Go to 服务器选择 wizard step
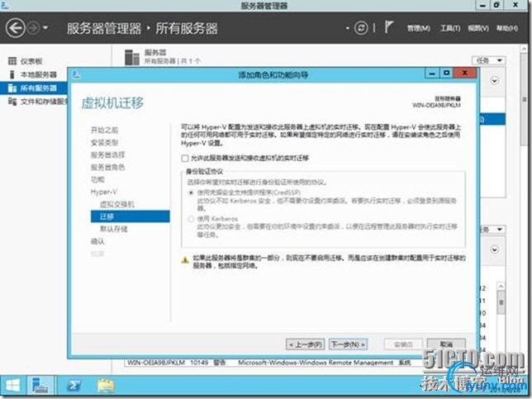The height and width of the screenshot is (399, 532). 108,155
